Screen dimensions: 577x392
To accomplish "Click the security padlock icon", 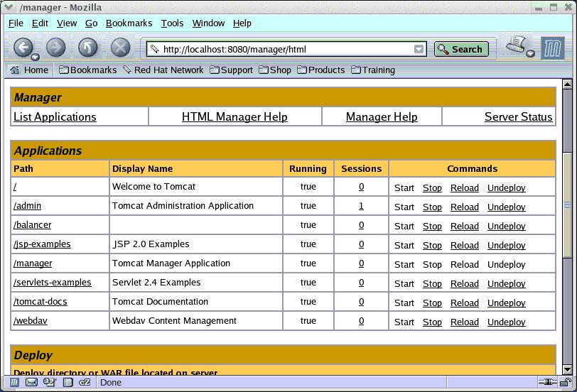I will (565, 383).
